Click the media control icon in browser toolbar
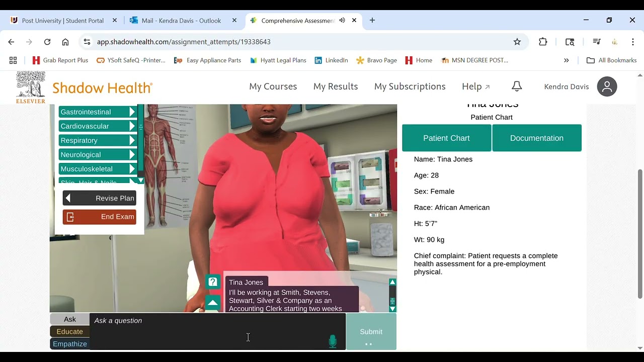Screen dimensions: 644x362 [597, 42]
